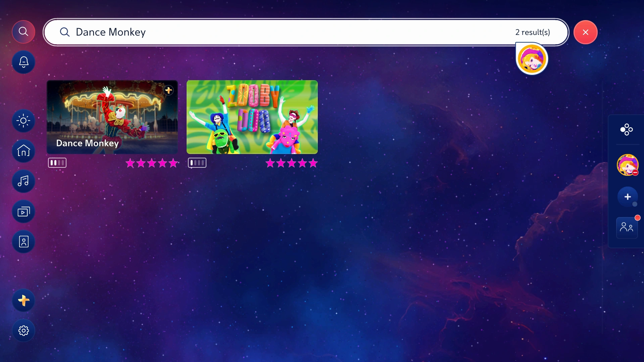Click the 2 result(s) label
Screen dimensions: 644x362
(x=533, y=32)
